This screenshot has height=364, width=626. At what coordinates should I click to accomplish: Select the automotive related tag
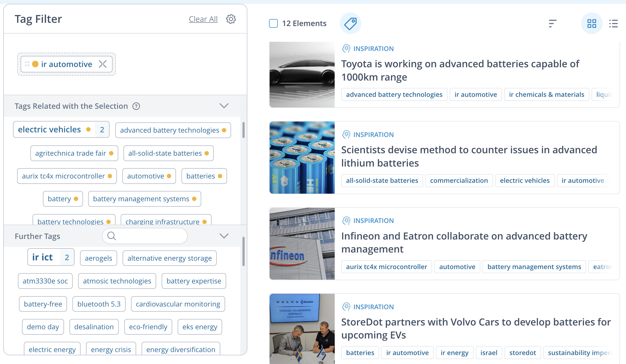149,176
